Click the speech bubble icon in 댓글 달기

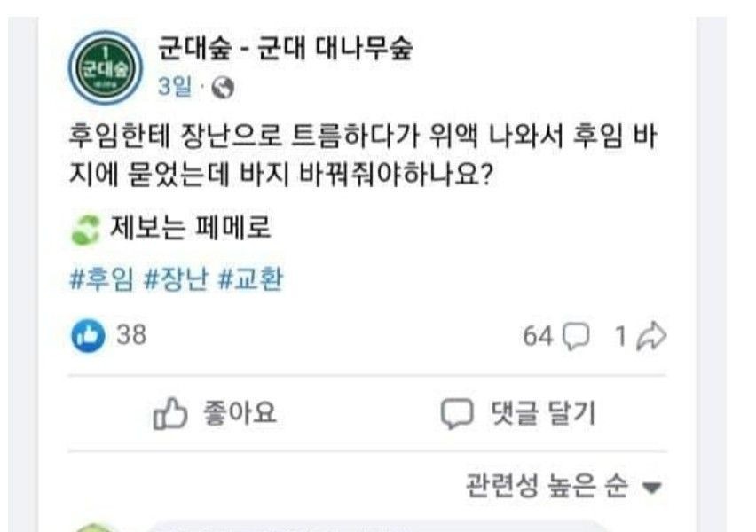click(x=459, y=414)
